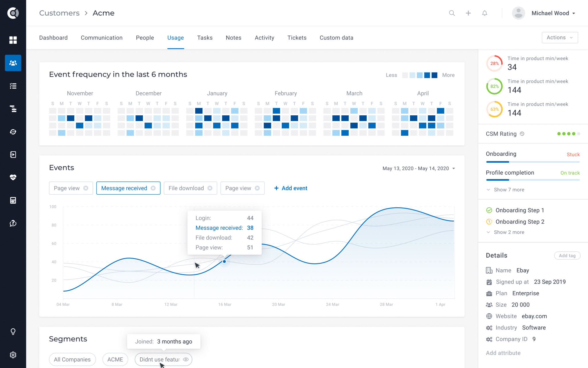The width and height of the screenshot is (588, 368).
Task: Click Add event button on chart
Action: [291, 188]
